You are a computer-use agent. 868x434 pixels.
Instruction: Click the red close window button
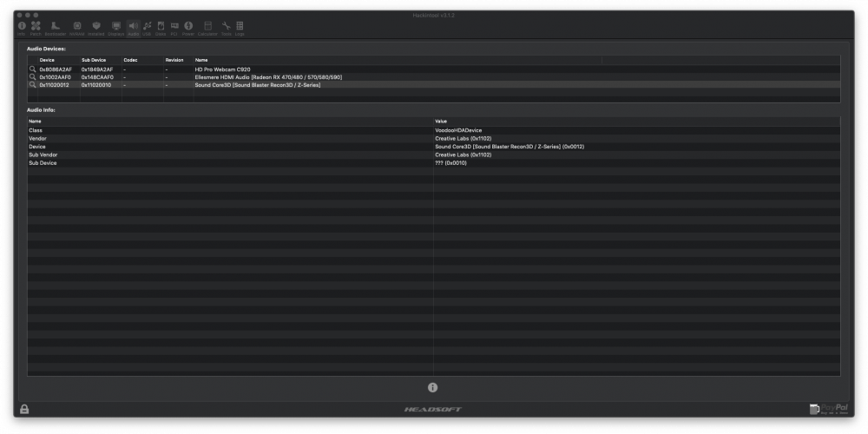[x=20, y=15]
